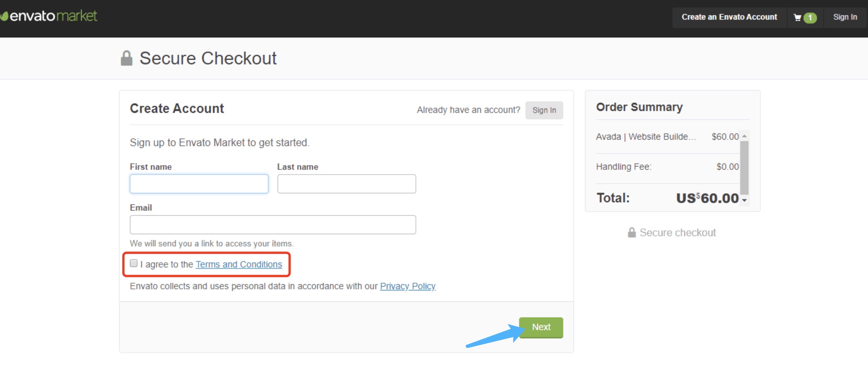Click into the Email input field
The image size is (868, 369).
coord(273,225)
